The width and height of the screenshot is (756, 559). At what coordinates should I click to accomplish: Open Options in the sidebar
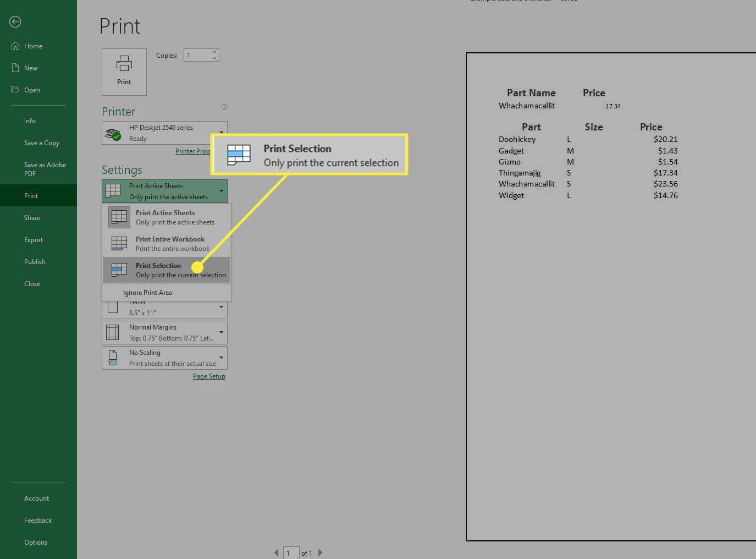click(36, 542)
